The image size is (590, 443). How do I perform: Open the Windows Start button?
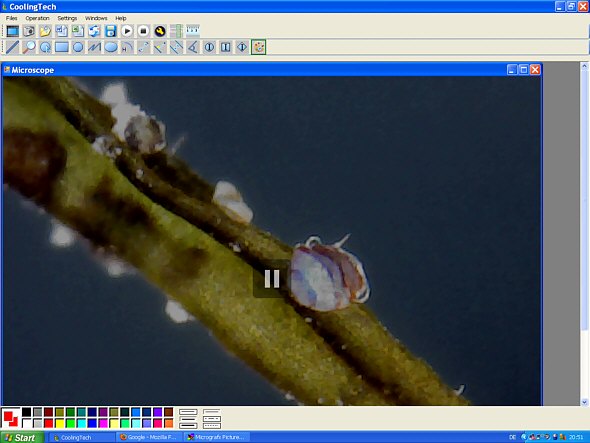point(22,437)
